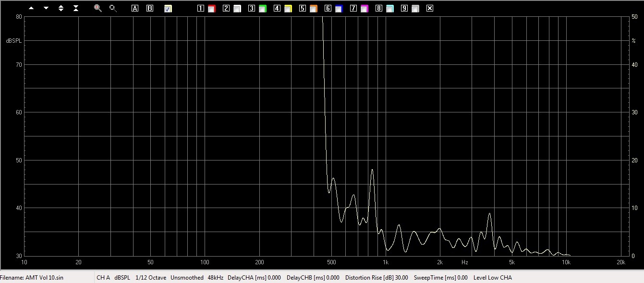Image resolution: width=644 pixels, height=283 pixels.
Task: Click the zoom in magnifier icon
Action: point(98,8)
